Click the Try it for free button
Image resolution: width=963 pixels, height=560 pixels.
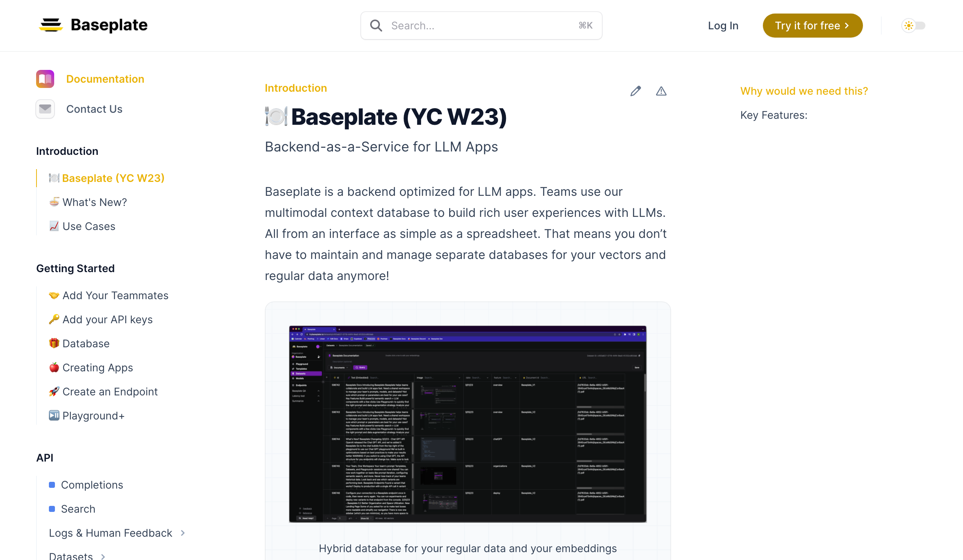point(813,26)
